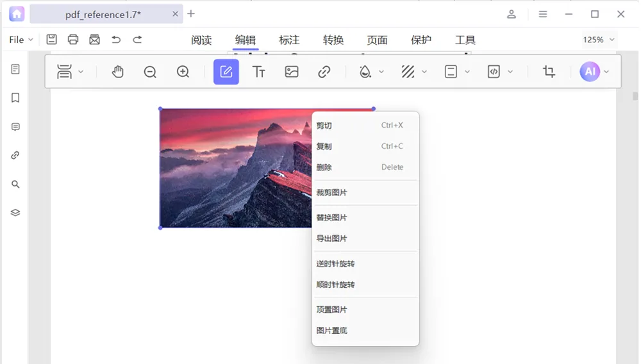
Task: Click the save icon
Action: [x=51, y=39]
